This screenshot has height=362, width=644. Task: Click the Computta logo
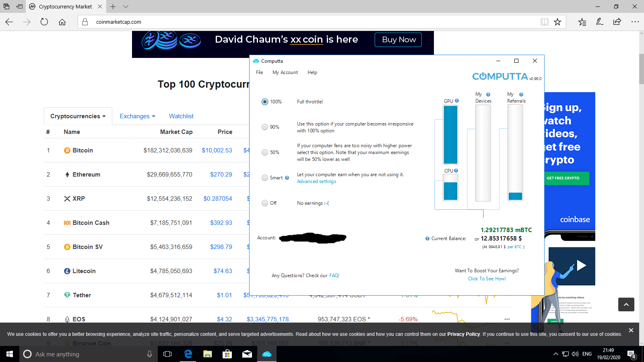[500, 76]
